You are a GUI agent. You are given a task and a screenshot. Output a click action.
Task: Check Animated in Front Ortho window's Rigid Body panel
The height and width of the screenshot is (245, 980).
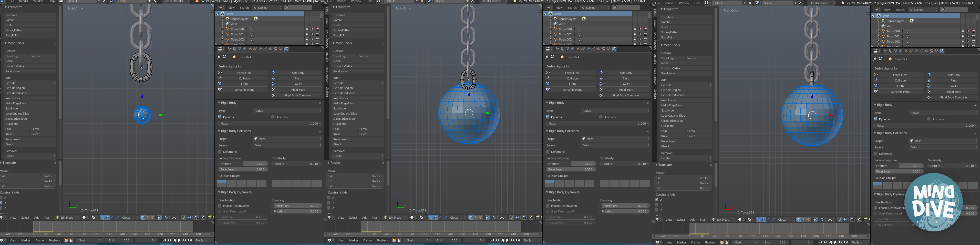(929, 119)
